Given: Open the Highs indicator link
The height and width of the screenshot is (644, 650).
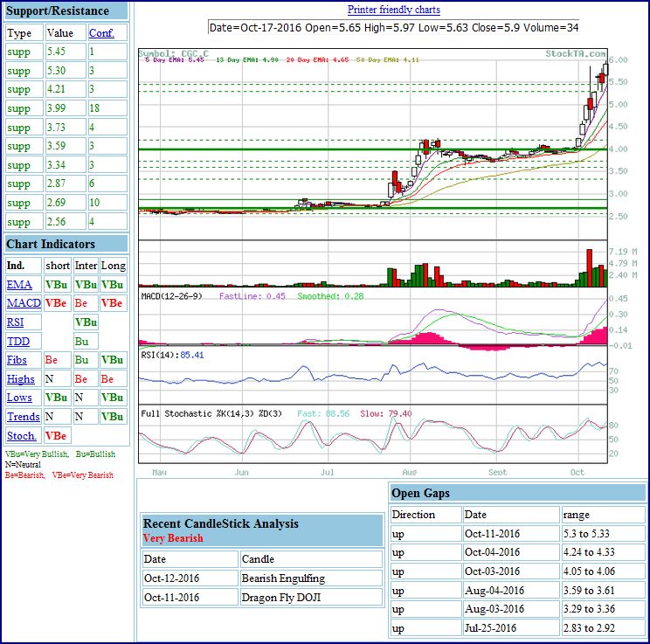Looking at the screenshot, I should pos(21,379).
